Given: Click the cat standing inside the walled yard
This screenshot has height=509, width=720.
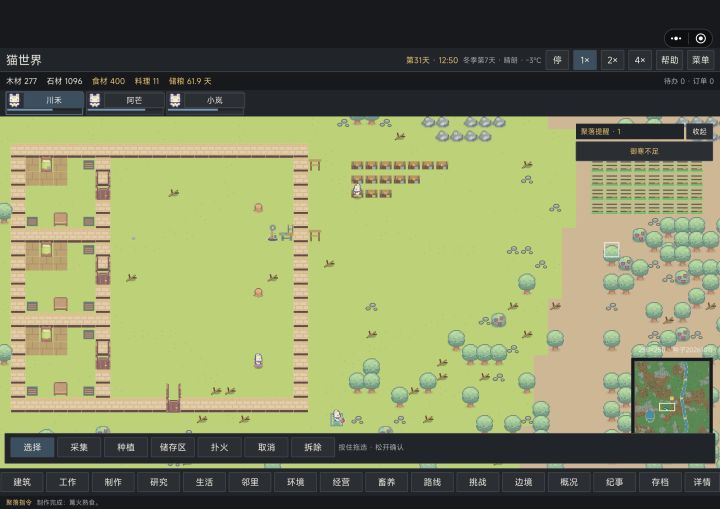Looking at the screenshot, I should (x=259, y=360).
